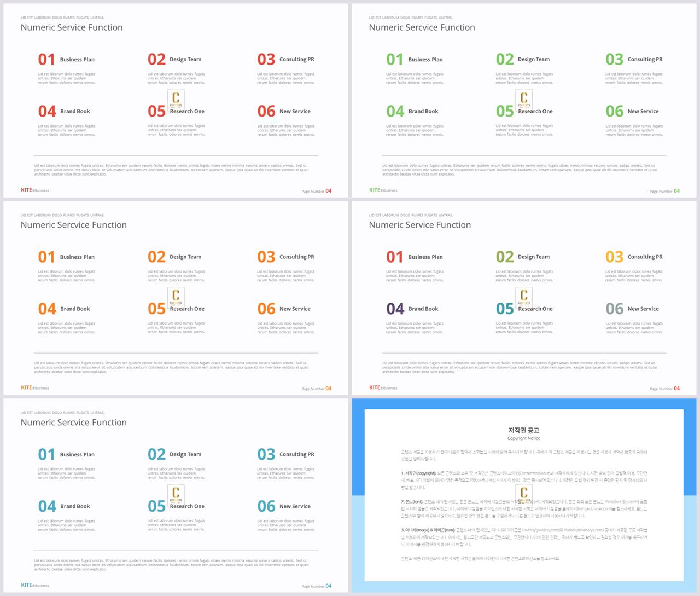Click the multicolor-numbered slide's title 'Numeric Service Function'
Viewport: 700px width, 596px height.
[419, 225]
